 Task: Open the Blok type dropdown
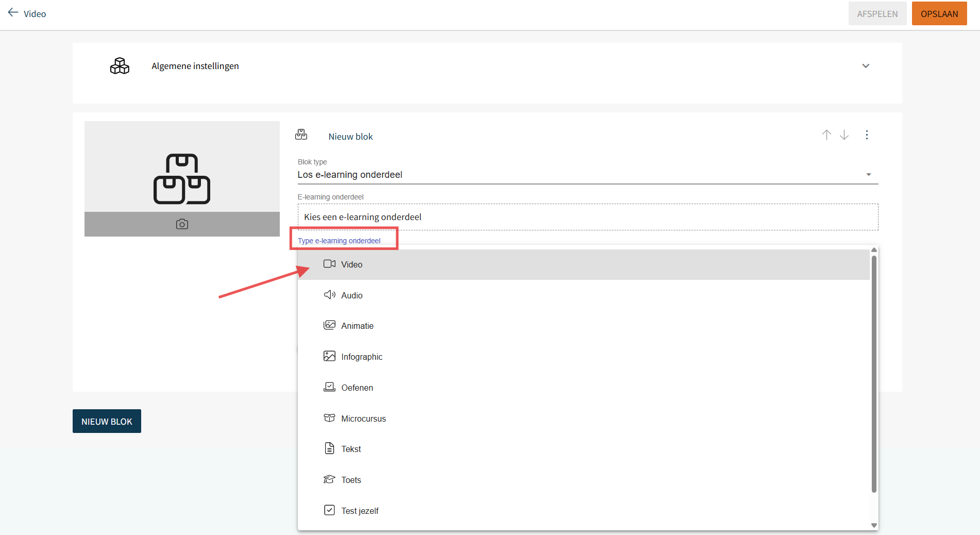587,175
